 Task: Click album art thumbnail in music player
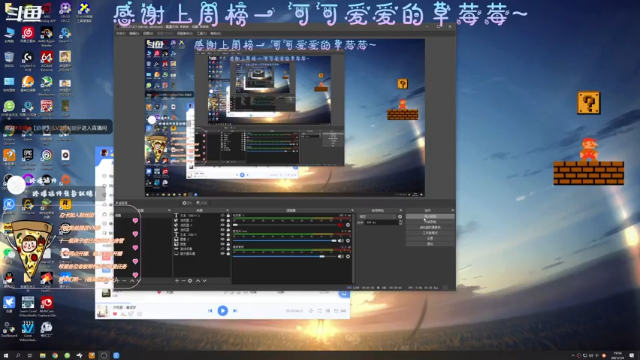[102, 311]
